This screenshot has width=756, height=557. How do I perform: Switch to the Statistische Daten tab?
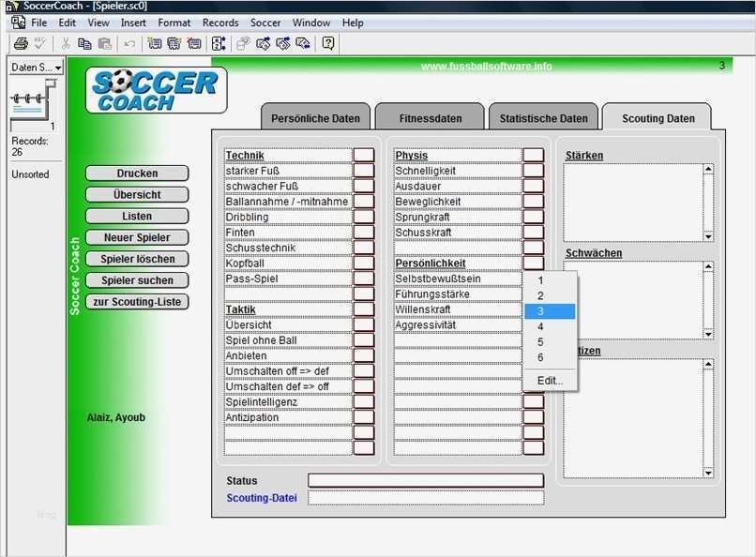click(x=543, y=117)
